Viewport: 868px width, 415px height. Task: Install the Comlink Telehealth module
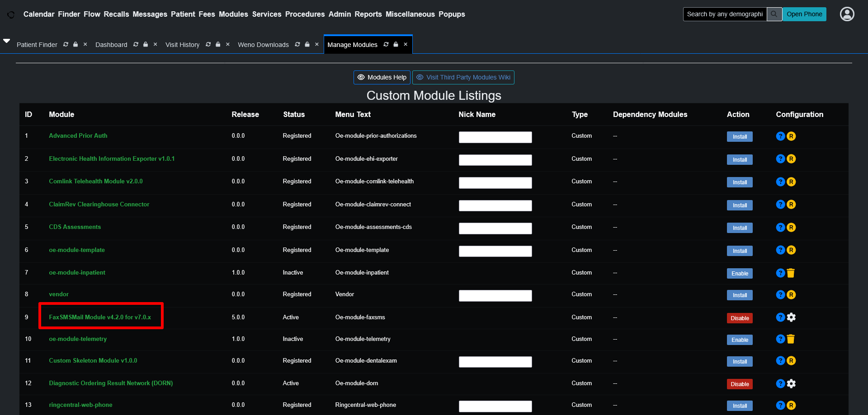(740, 182)
